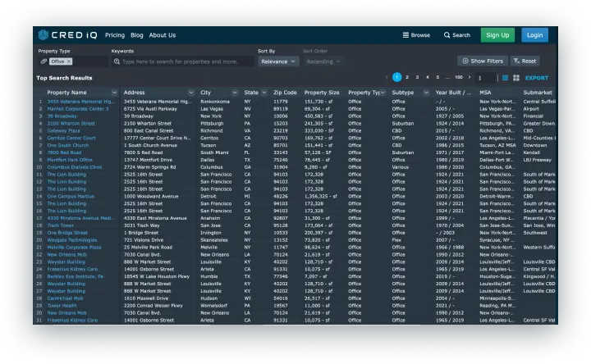Open the Blog page

point(137,35)
